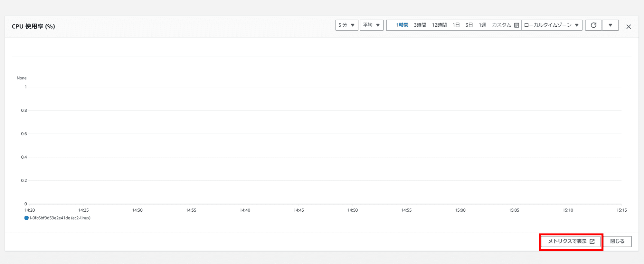Select the 1週 time range
Image resolution: width=644 pixels, height=264 pixels.
coord(482,25)
